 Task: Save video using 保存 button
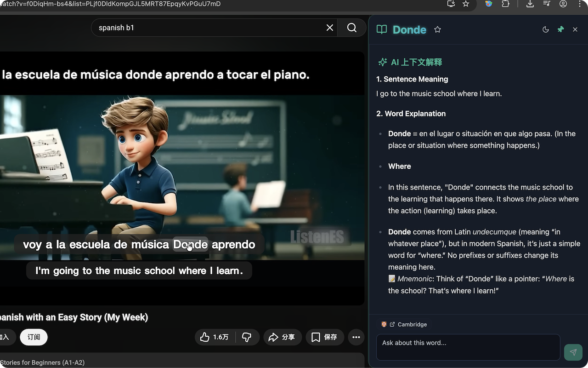(x=324, y=337)
